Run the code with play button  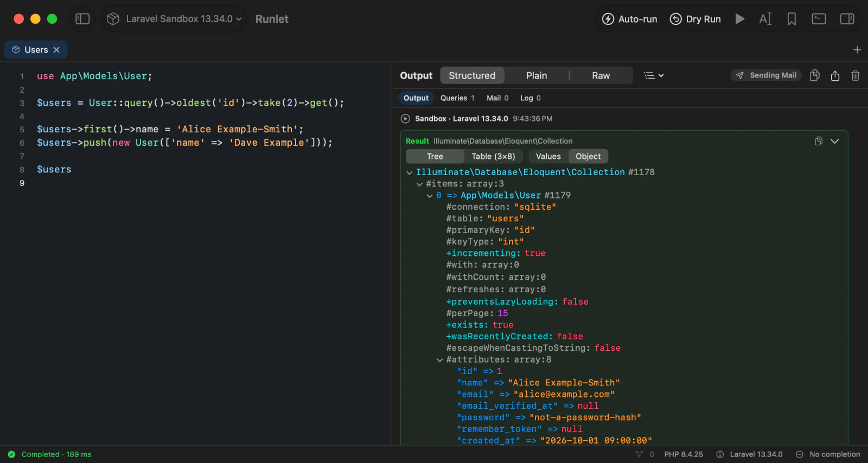tap(739, 19)
